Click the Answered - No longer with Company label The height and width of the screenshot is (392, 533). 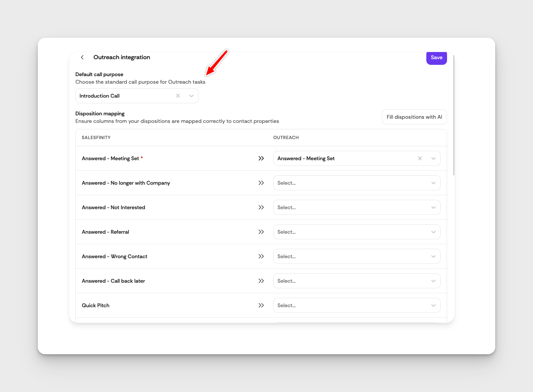coord(126,183)
